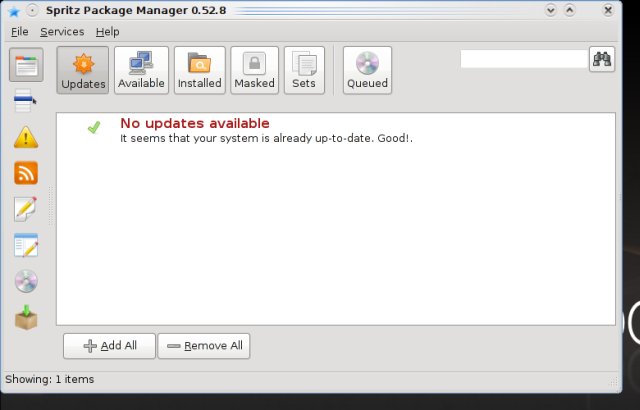Click the 'It seems that your system' message text

click(x=267, y=138)
